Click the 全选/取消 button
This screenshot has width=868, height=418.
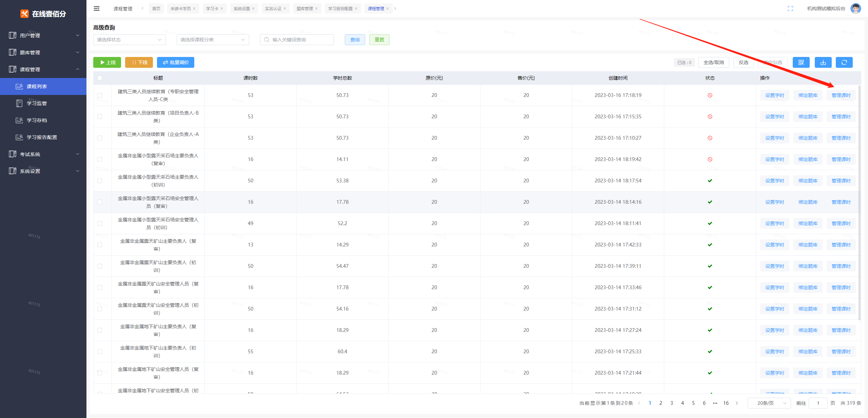click(714, 62)
